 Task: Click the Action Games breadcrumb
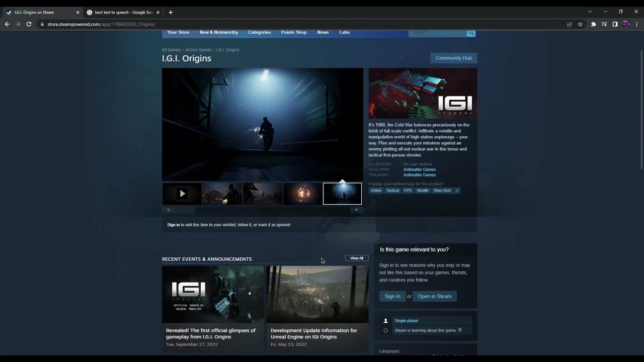(x=198, y=50)
